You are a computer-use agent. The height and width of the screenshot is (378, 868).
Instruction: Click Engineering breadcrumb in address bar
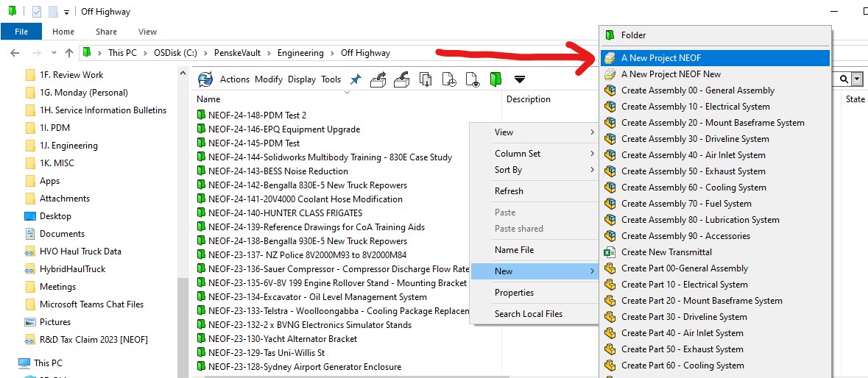300,53
